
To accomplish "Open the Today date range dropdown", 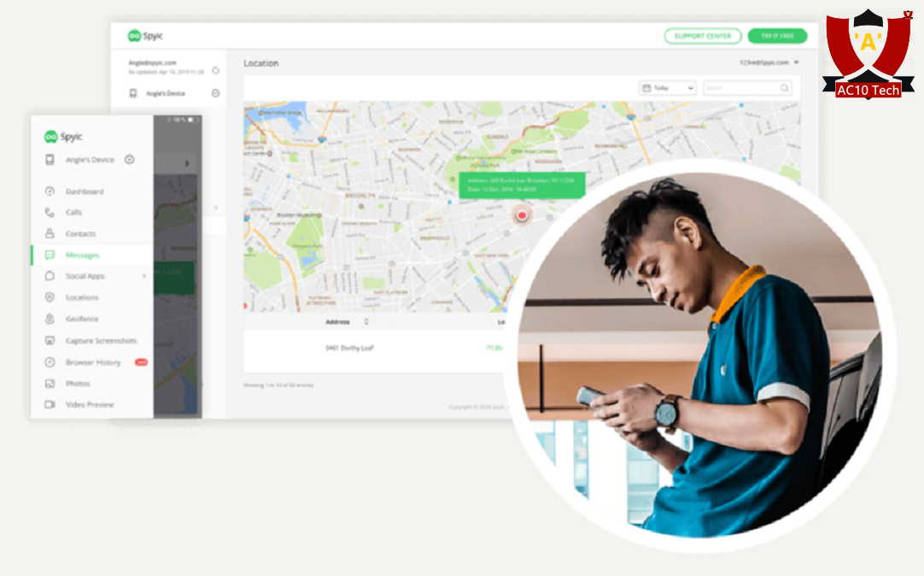I will pos(667,88).
